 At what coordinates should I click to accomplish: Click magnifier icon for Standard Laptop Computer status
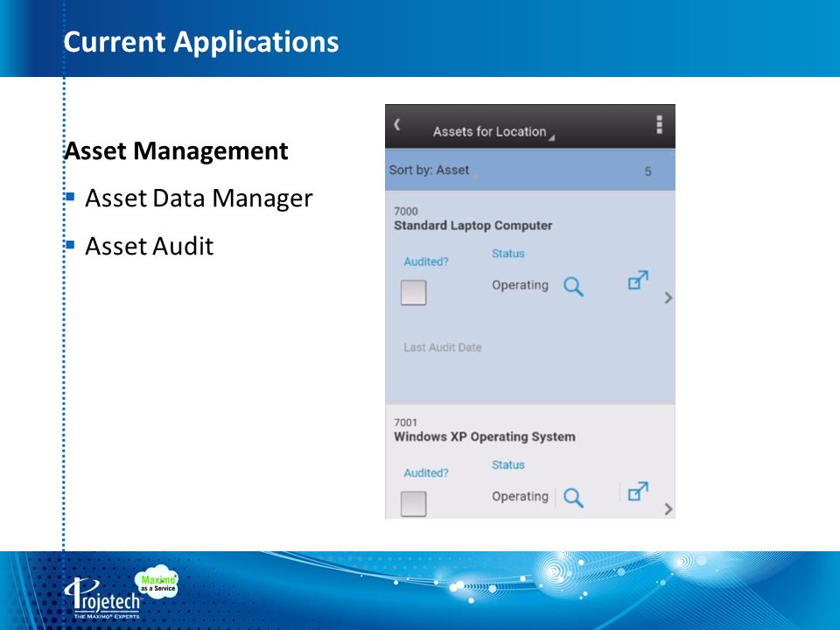pyautogui.click(x=573, y=287)
